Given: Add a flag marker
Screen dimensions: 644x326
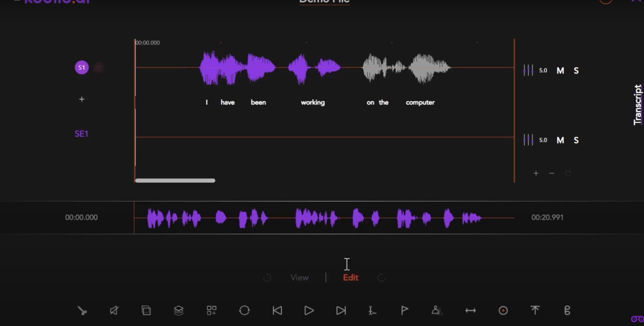Looking at the screenshot, I should click(405, 311).
